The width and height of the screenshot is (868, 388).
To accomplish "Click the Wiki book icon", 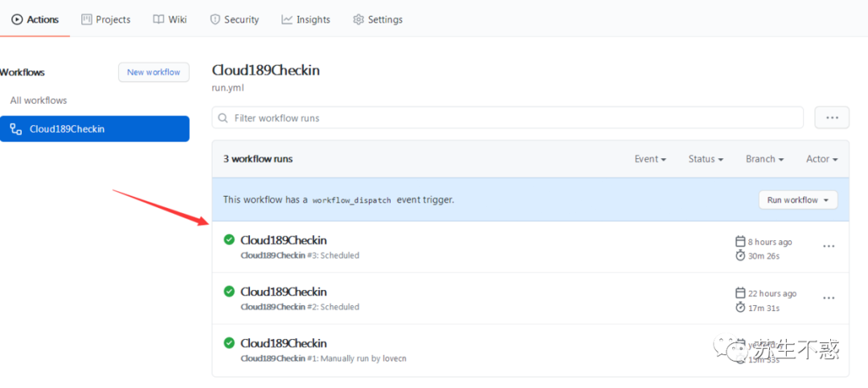I will pos(158,19).
